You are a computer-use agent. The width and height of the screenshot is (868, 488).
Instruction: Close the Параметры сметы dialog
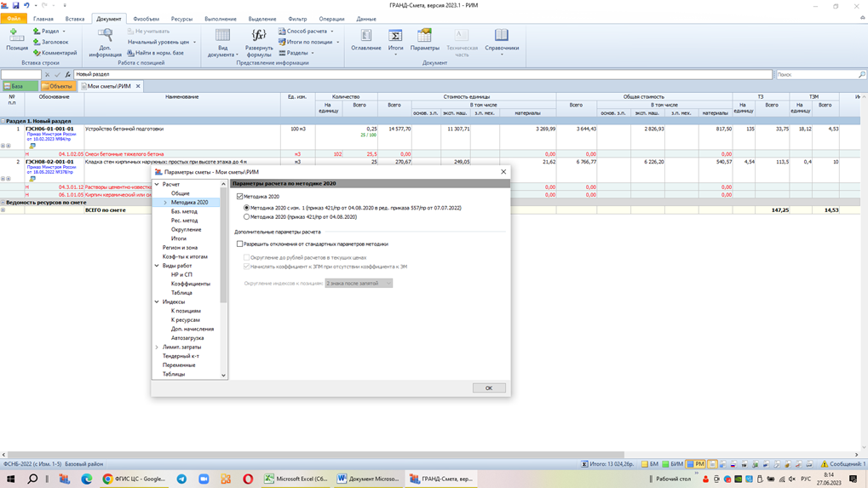[503, 172]
